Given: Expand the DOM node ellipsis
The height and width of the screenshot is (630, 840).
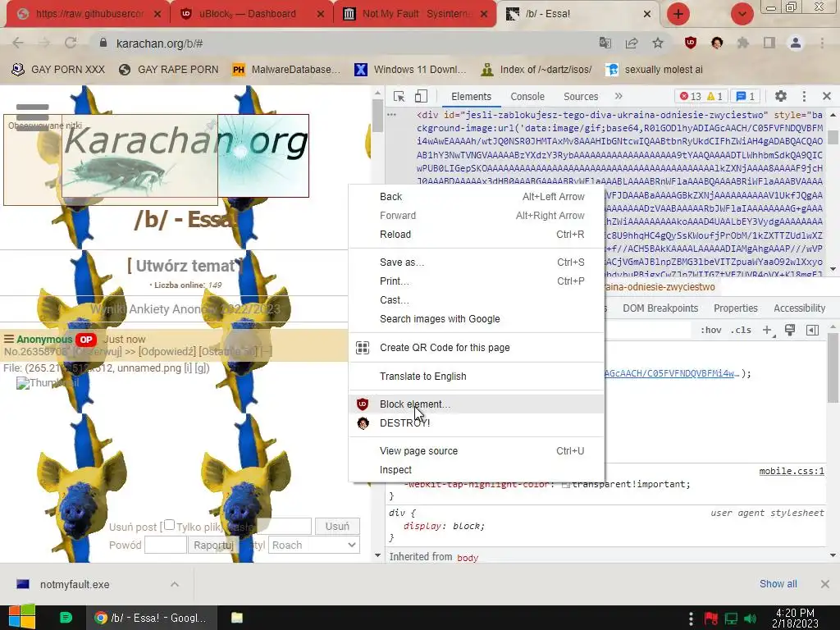Looking at the screenshot, I should click(x=391, y=115).
